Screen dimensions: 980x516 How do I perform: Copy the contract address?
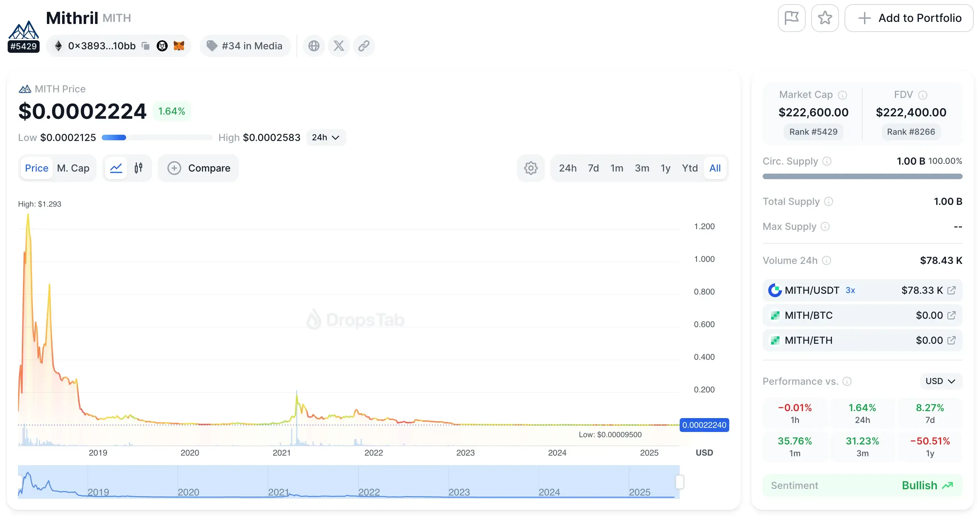point(145,46)
